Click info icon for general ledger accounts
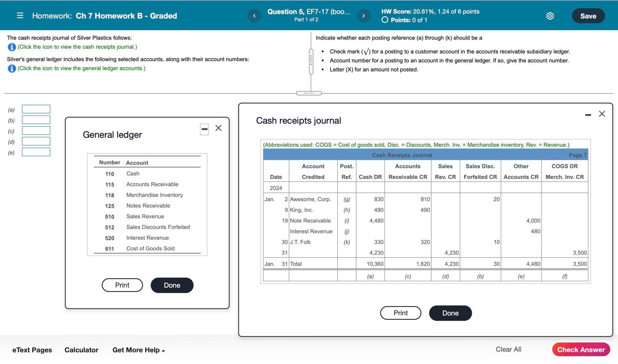Image resolution: width=618 pixels, height=364 pixels. 12,69
